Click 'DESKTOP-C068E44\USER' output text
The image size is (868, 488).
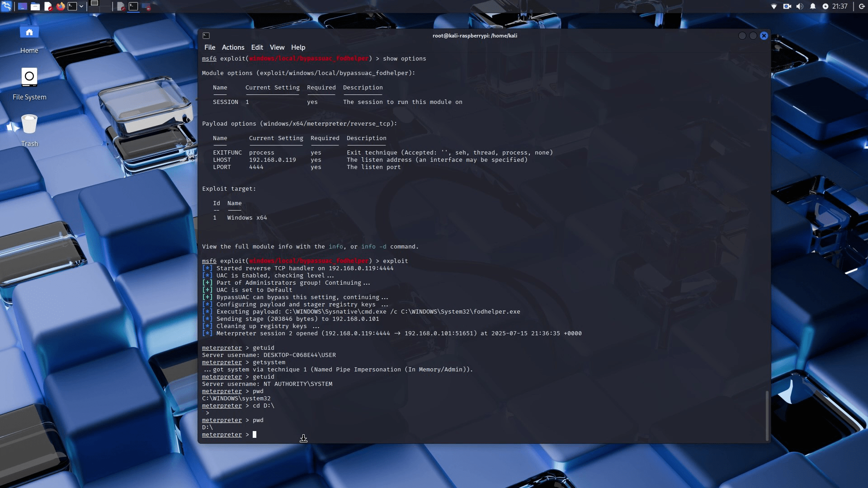(300, 355)
